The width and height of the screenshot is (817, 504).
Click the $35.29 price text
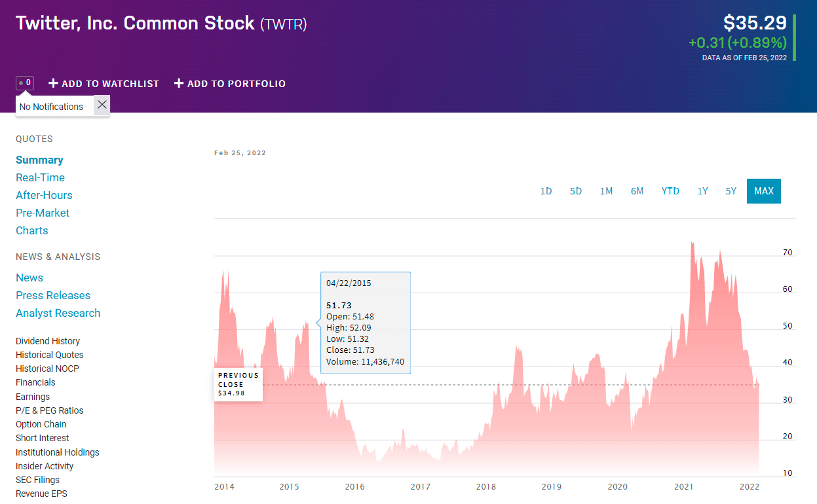click(x=755, y=23)
